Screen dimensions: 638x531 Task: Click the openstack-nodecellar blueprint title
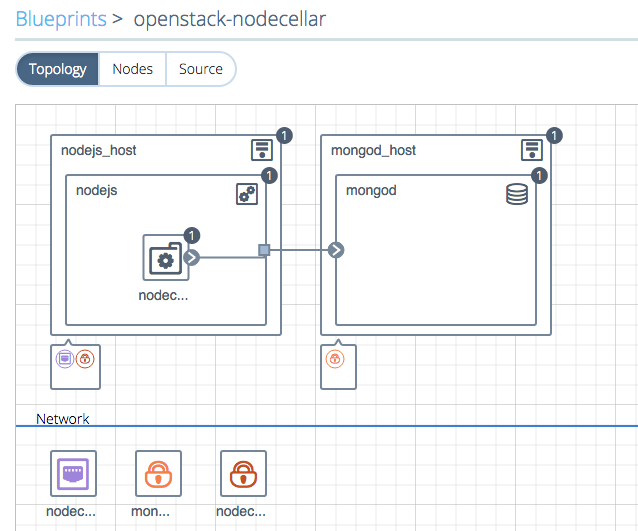pyautogui.click(x=230, y=19)
